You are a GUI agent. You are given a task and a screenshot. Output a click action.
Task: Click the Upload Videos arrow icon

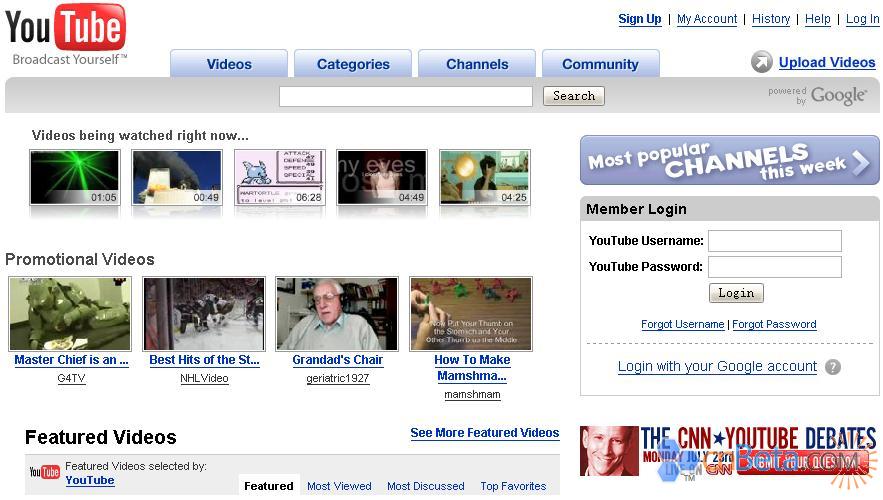pos(761,62)
